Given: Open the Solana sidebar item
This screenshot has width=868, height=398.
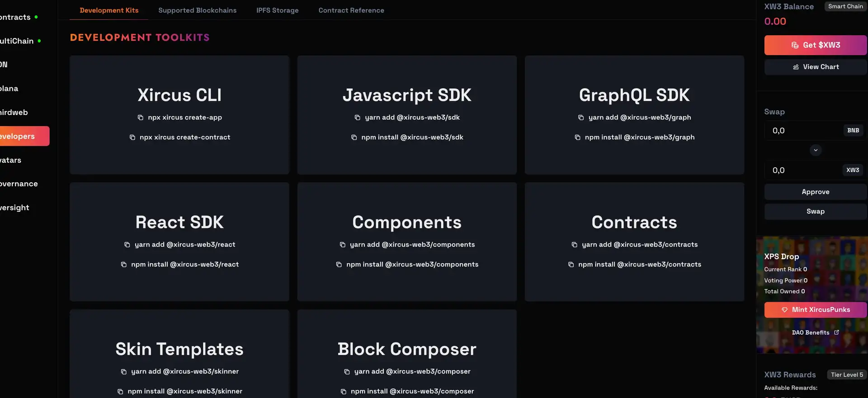Looking at the screenshot, I should [9, 89].
